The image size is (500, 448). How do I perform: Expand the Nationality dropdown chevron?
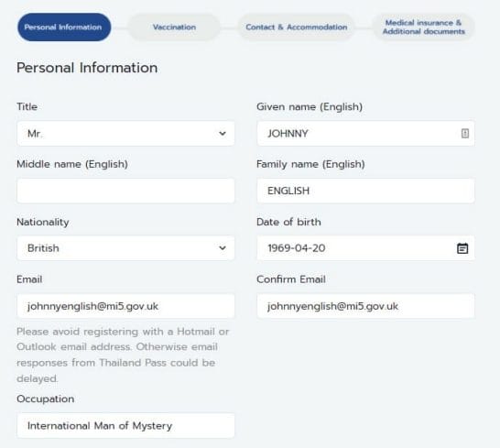pos(223,248)
